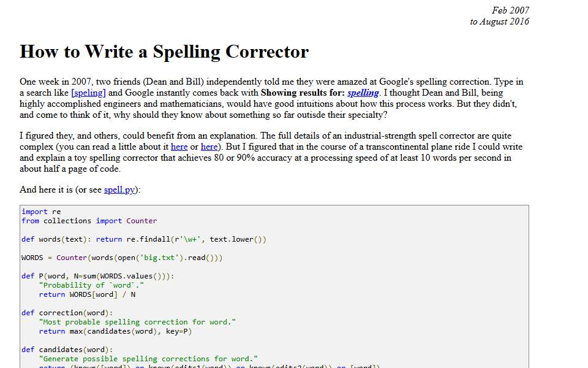Click the "from collections import Counter" line
The image size is (588, 368).
[89, 221]
